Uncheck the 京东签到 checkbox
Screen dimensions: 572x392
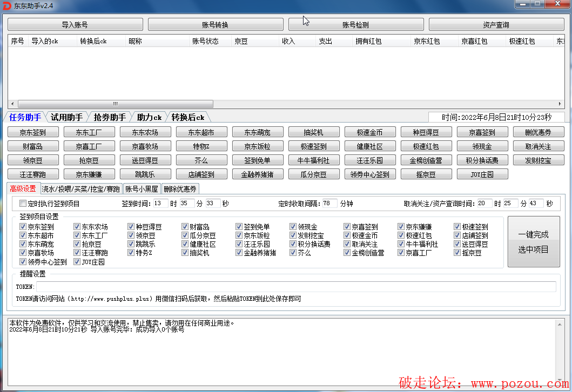pyautogui.click(x=23, y=226)
